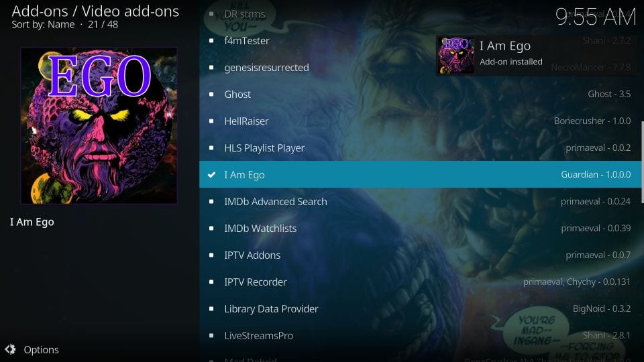Image resolution: width=644 pixels, height=362 pixels.
Task: Click the large EGO addon artwork
Action: pyautogui.click(x=99, y=125)
